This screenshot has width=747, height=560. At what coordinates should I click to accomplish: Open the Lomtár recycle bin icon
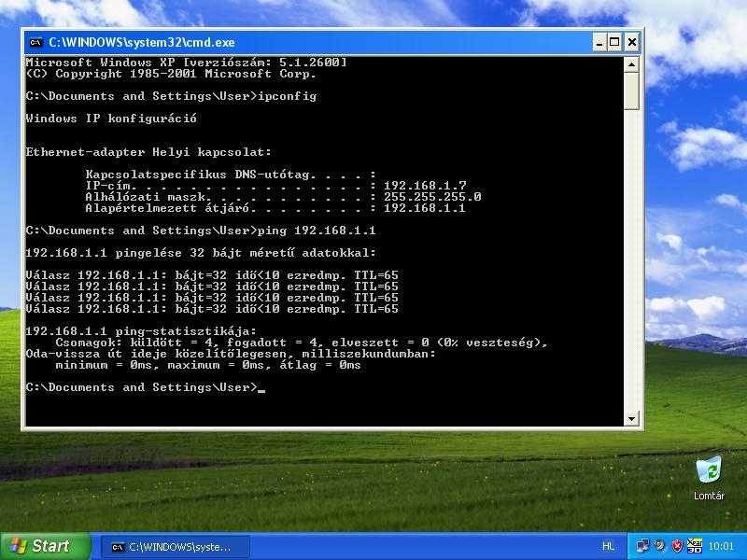709,478
